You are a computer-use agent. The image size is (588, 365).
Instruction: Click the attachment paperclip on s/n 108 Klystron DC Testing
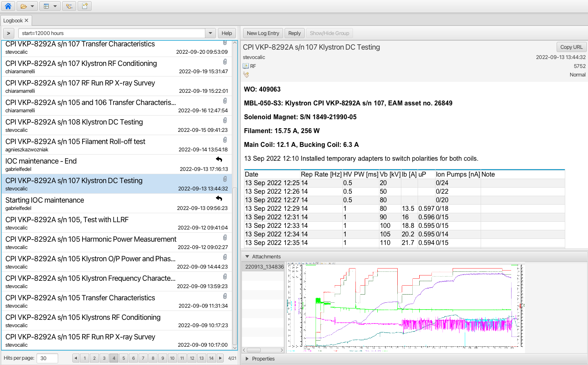tap(225, 120)
